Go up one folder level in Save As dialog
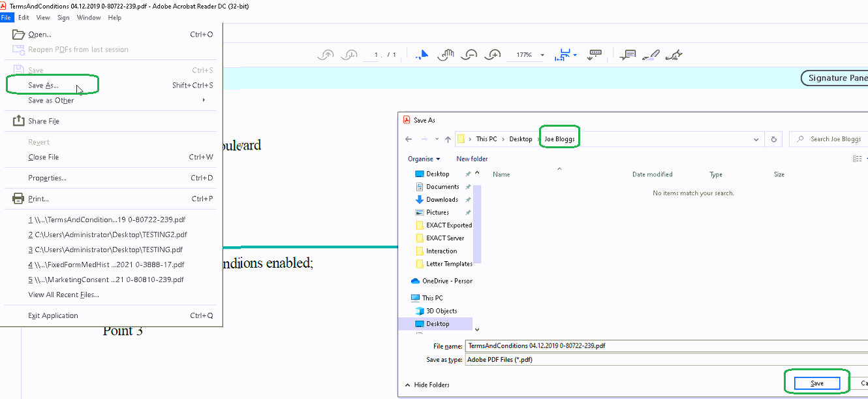The image size is (868, 399). point(448,139)
